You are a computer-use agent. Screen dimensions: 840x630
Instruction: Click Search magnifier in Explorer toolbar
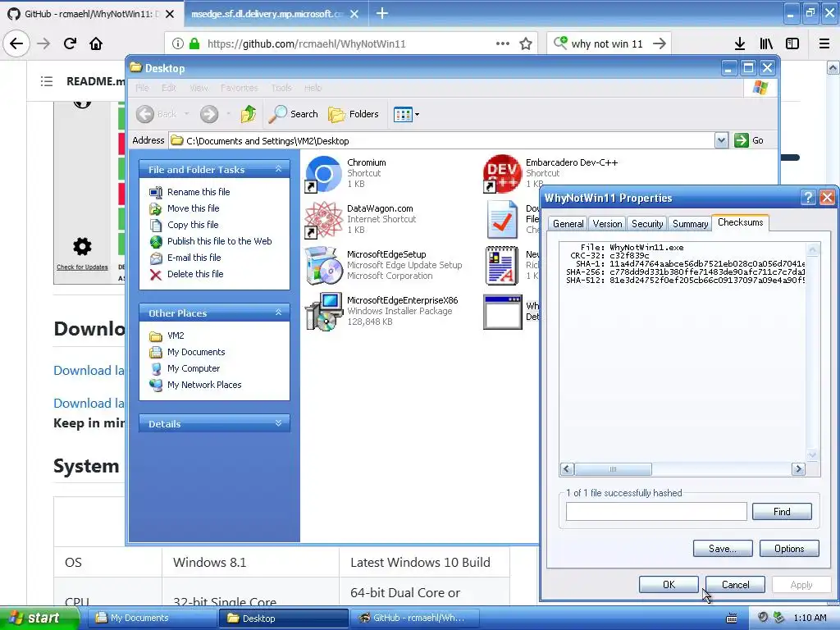click(294, 113)
